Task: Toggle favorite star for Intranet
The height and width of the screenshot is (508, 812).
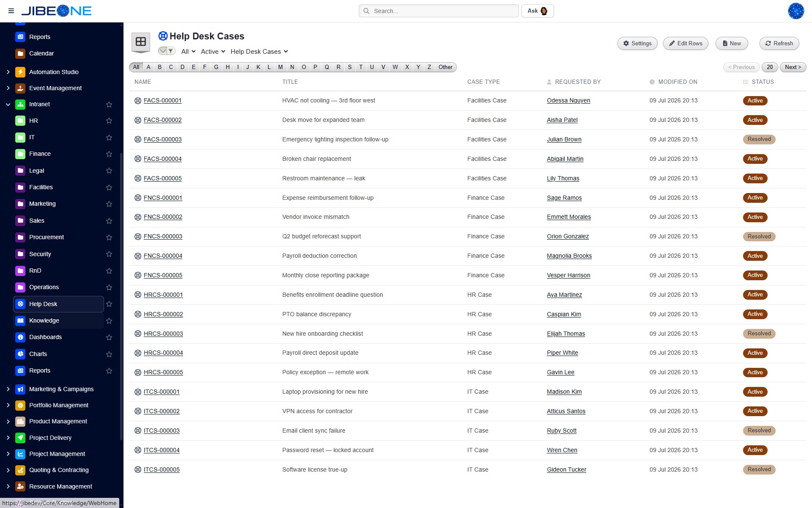Action: [x=109, y=105]
